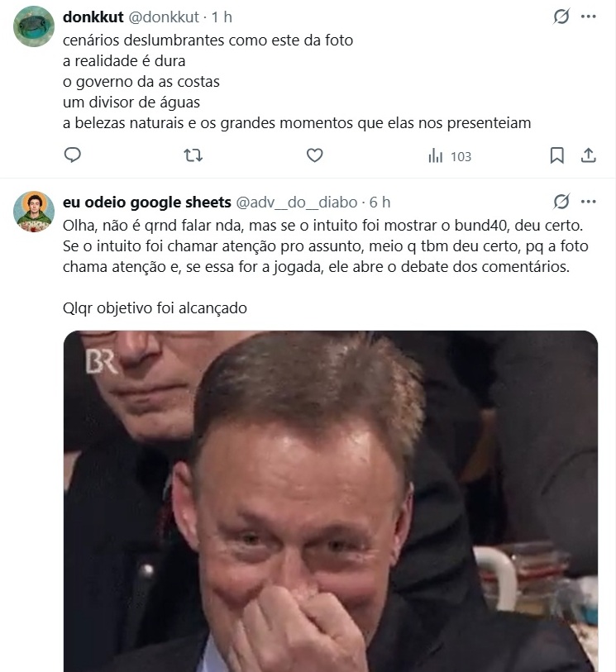Open eu odeio google sheets' avatar
Screen dimensions: 616x672
click(34, 212)
